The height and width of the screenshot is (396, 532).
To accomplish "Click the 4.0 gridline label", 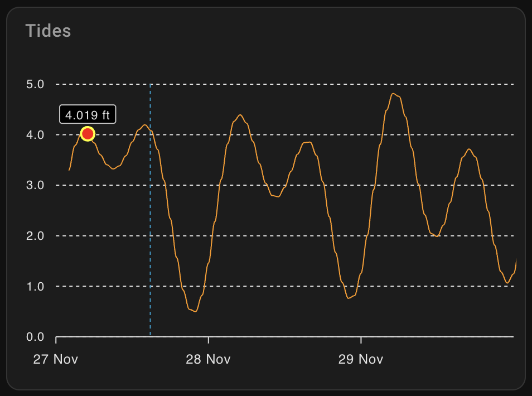I will coord(35,134).
